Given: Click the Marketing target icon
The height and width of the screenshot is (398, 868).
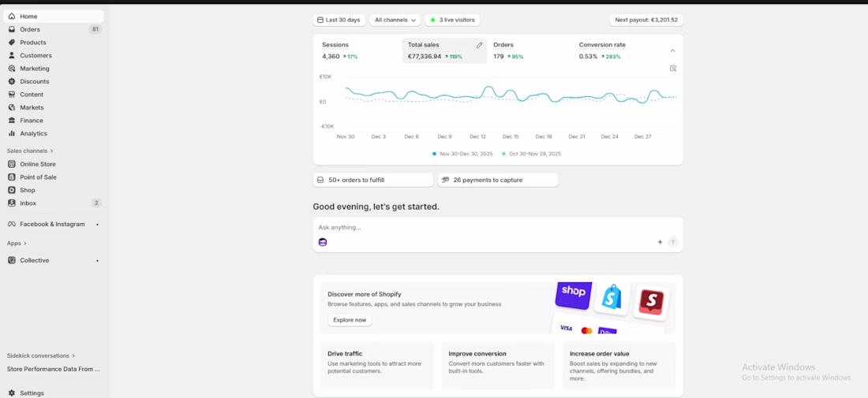Looking at the screenshot, I should tap(12, 69).
